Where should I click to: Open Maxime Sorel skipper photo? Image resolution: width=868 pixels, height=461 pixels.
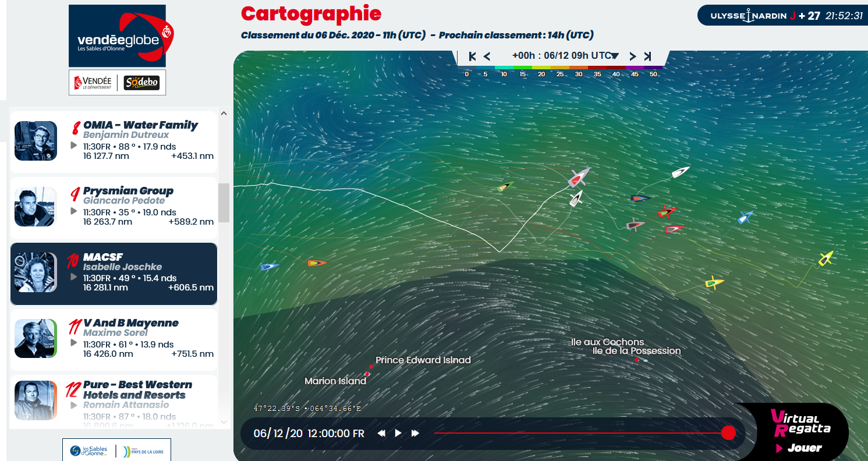(x=36, y=339)
